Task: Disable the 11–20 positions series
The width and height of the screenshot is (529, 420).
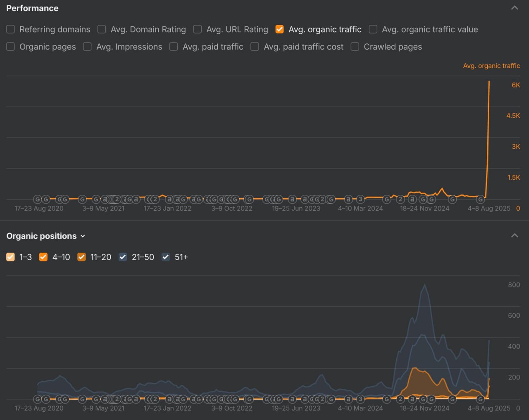Action: click(82, 257)
